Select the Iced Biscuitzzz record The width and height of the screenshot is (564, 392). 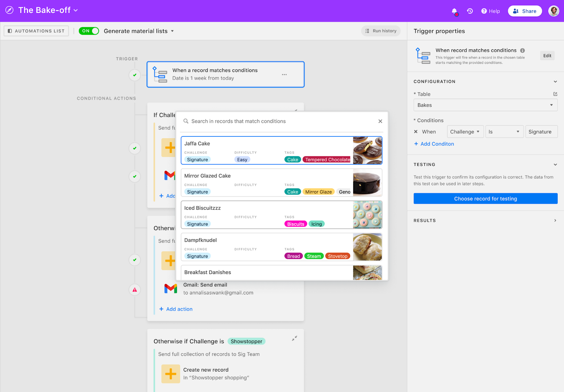(x=281, y=215)
